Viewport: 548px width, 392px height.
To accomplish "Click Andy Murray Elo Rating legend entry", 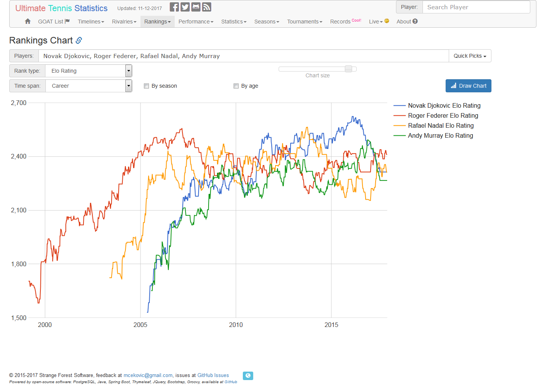I will click(433, 135).
